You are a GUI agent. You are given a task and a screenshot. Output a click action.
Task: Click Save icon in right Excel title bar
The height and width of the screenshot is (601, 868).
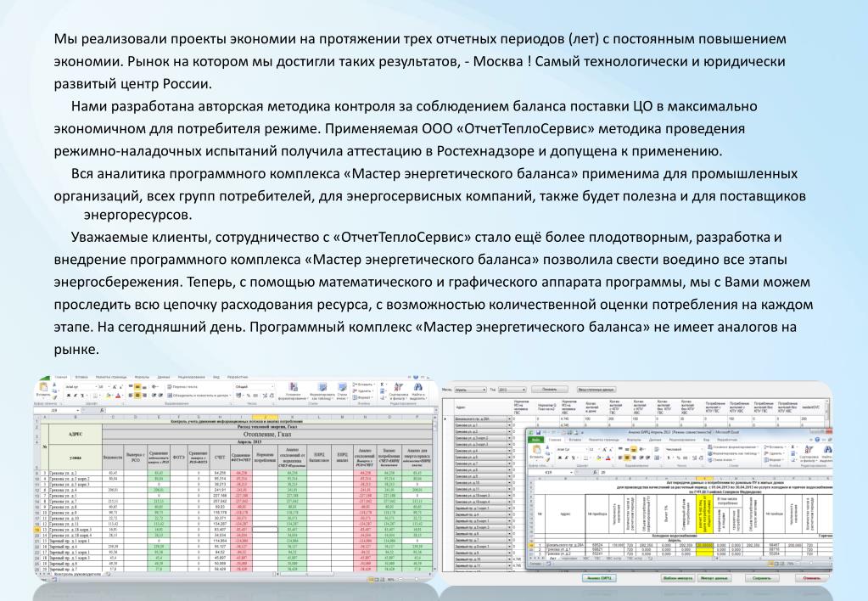[538, 433]
